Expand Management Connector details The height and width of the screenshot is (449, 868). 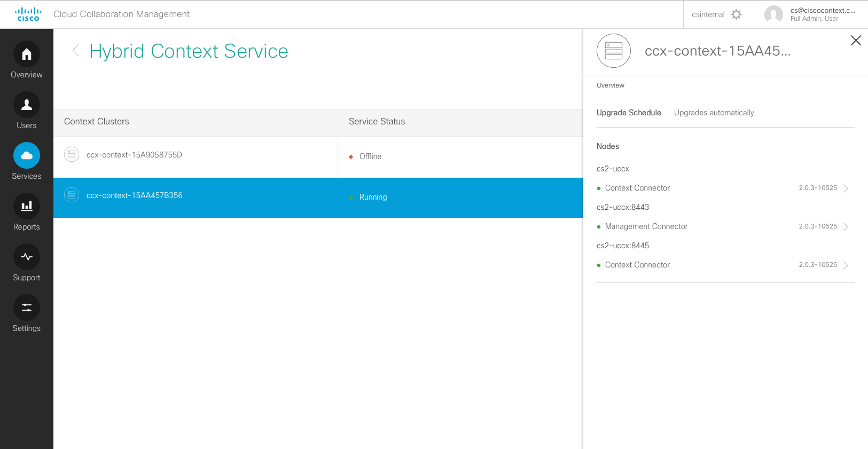(x=846, y=227)
